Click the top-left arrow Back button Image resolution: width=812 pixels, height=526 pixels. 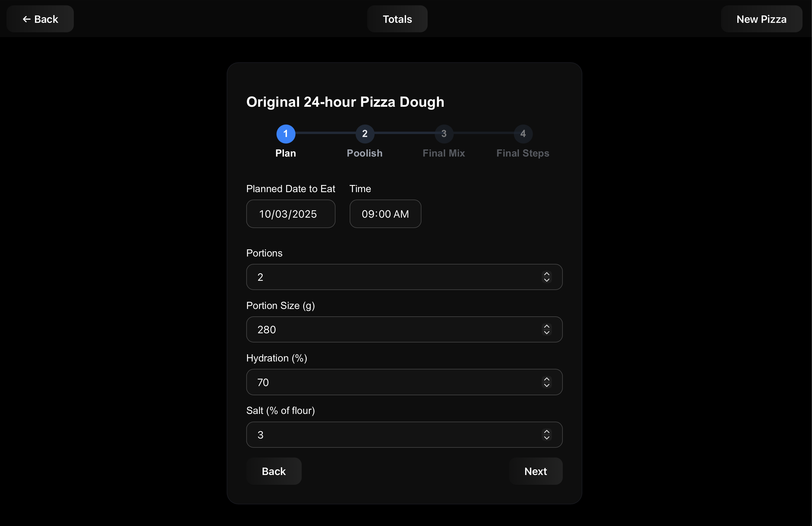[40, 19]
